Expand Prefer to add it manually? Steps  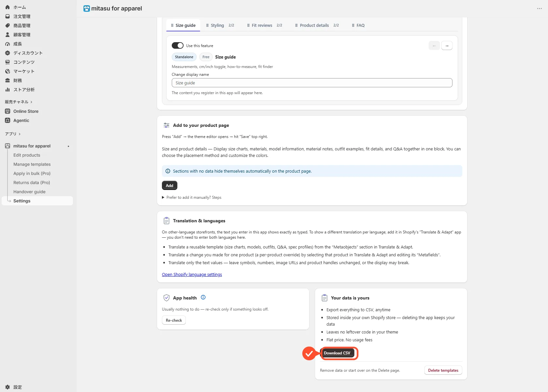click(192, 197)
